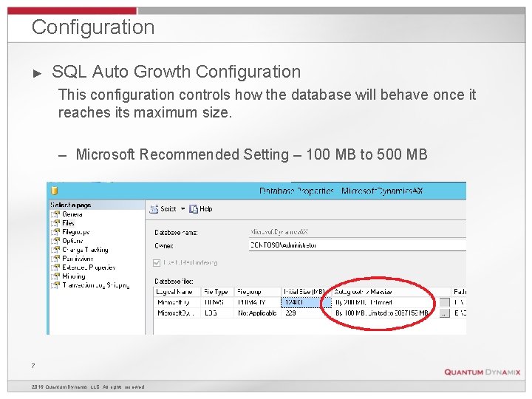The height and width of the screenshot is (399, 532).
Task: Click the Transaction Log Shipping page icon
Action: pyautogui.click(x=55, y=285)
